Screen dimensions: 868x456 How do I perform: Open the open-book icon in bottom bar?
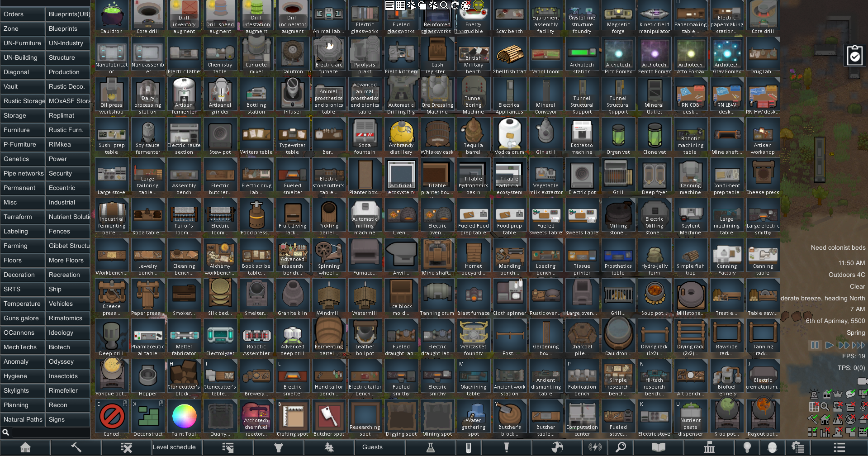(659, 447)
